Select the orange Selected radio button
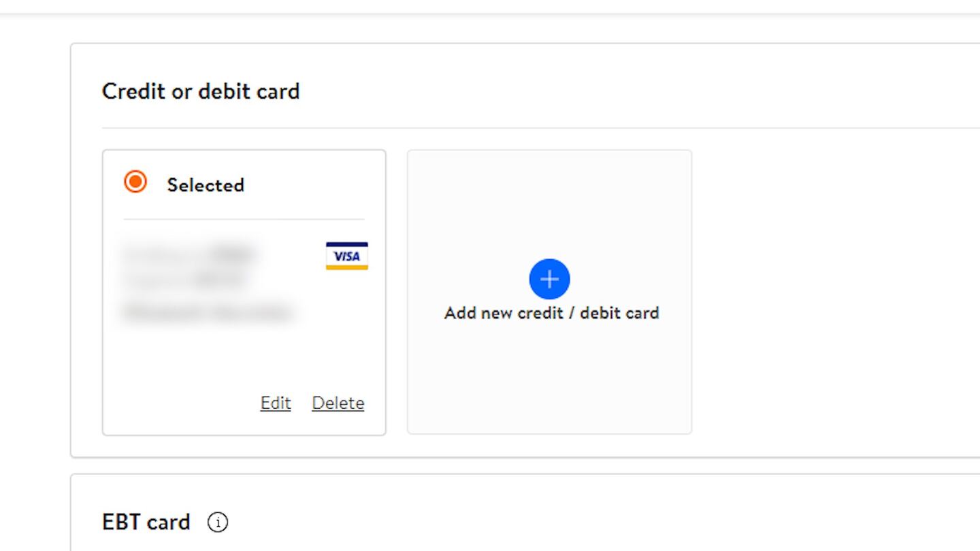This screenshot has width=980, height=551. tap(135, 182)
